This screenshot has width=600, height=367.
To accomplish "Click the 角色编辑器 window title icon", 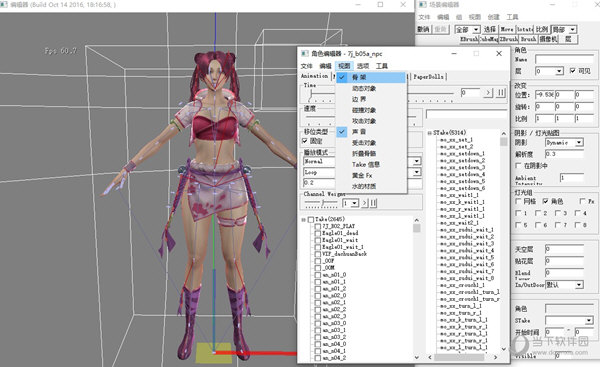I will pyautogui.click(x=305, y=54).
